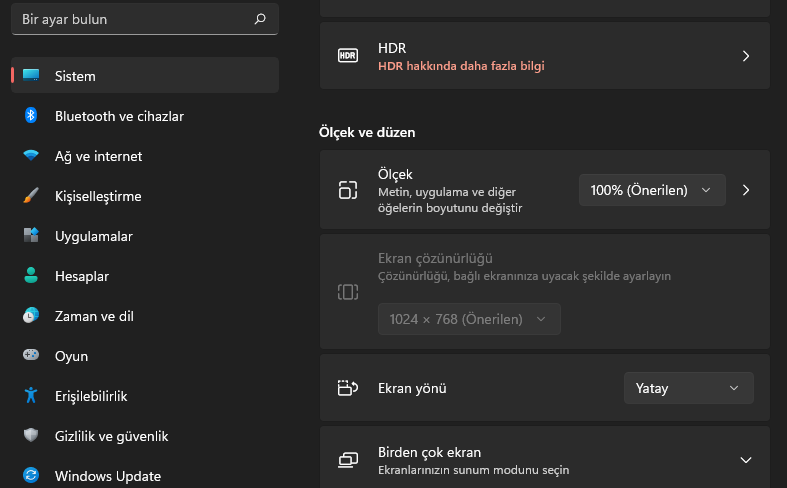
Task: Click the Oyun gamepad icon
Action: click(x=31, y=356)
